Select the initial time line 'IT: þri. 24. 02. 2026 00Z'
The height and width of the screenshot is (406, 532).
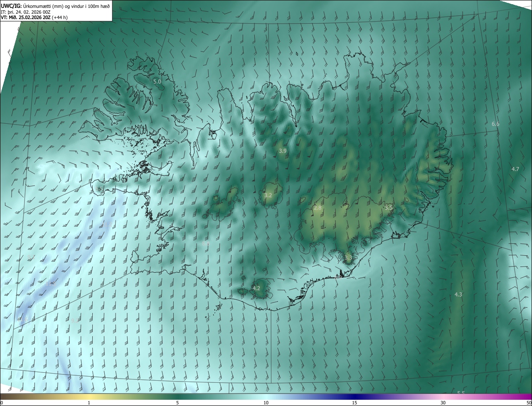click(x=26, y=12)
